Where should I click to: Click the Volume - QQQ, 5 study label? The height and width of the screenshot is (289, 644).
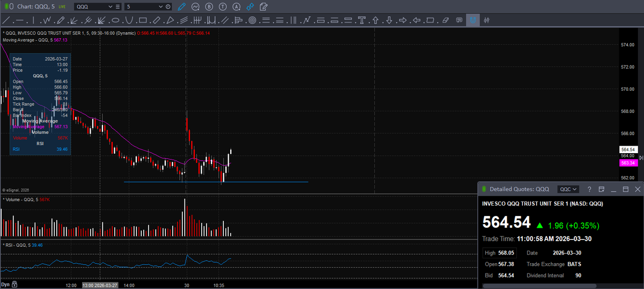pyautogui.click(x=20, y=200)
